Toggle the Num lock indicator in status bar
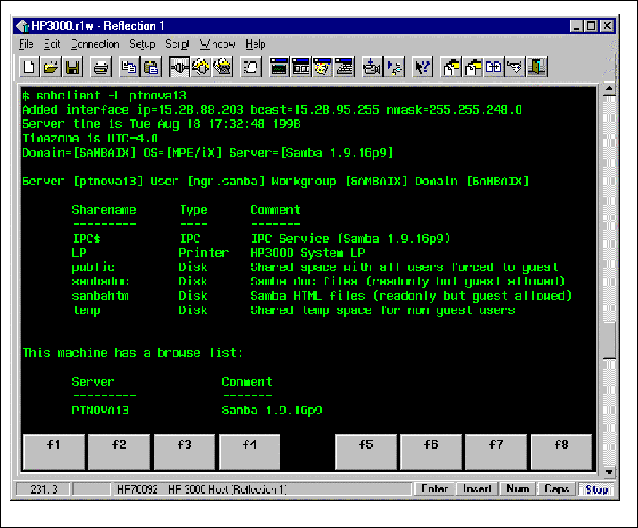The height and width of the screenshot is (528, 638). [518, 489]
